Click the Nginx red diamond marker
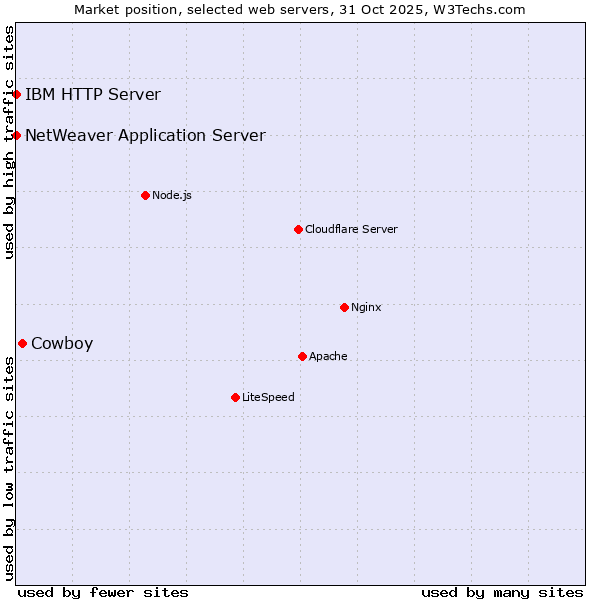This screenshot has height=600, width=600. (344, 307)
